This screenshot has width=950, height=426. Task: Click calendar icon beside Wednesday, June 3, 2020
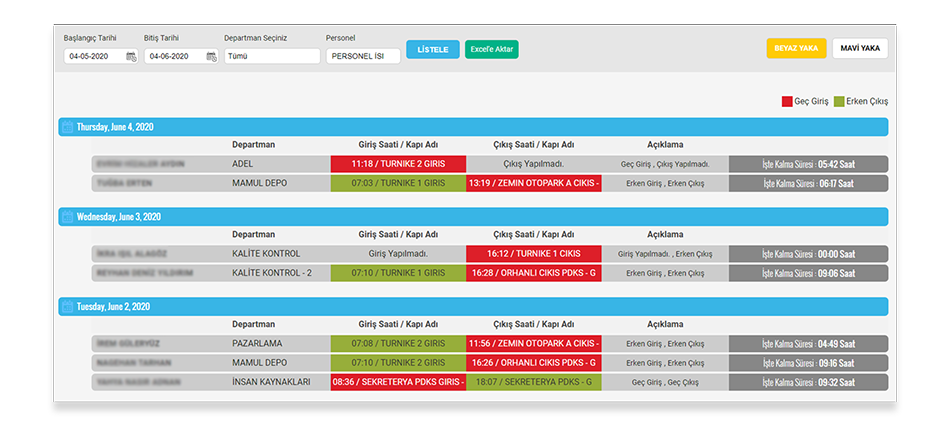(67, 217)
